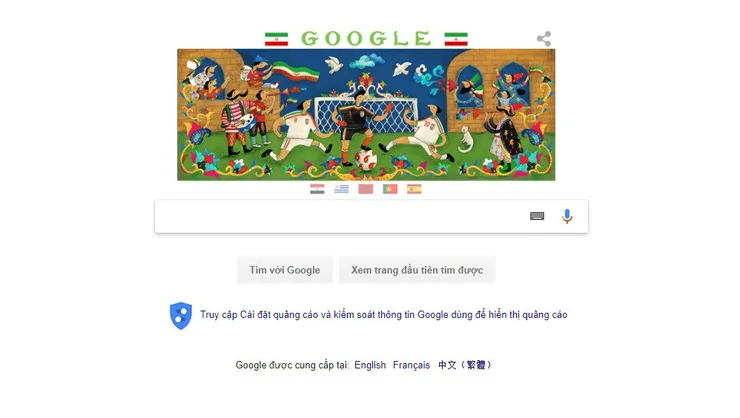The image size is (740, 418).
Task: Switch Google language to 中文（繁體）
Action: pos(465,365)
